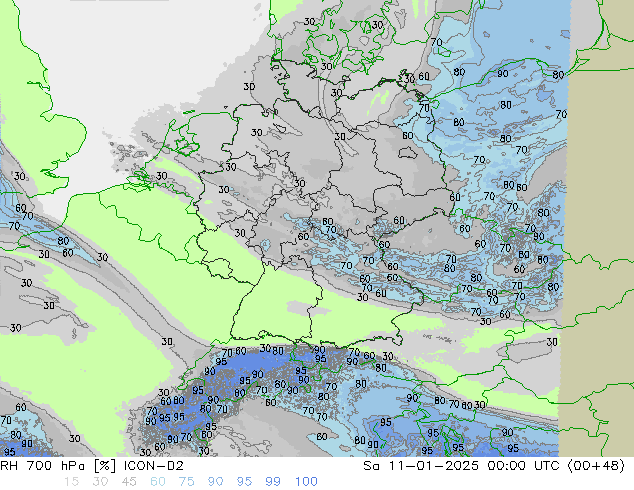Select '90' in the bottom legend row
Viewport: 634px width, 490px height.
[215, 482]
